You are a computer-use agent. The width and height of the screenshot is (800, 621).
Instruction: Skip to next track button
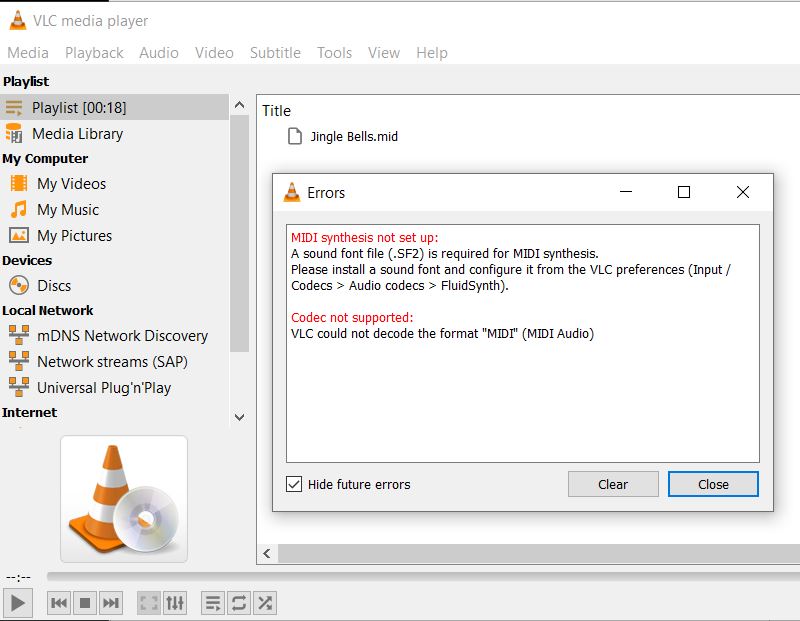[x=111, y=603]
